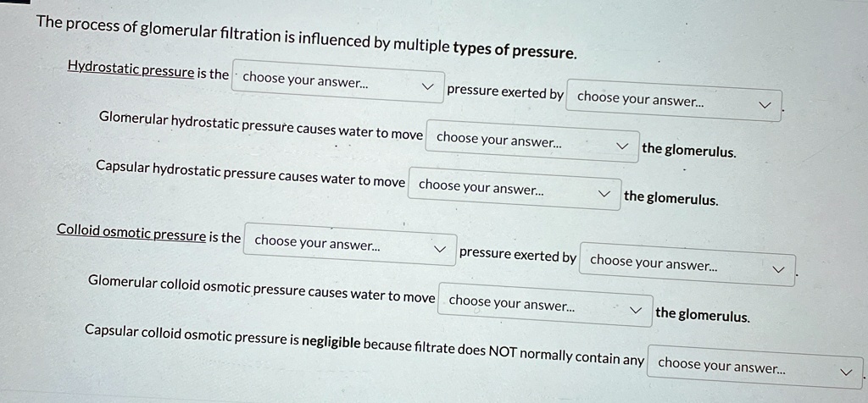Click chevron arrow beside 'Hydrostatic pressure is the'
The height and width of the screenshot is (403, 868).
[x=429, y=86]
